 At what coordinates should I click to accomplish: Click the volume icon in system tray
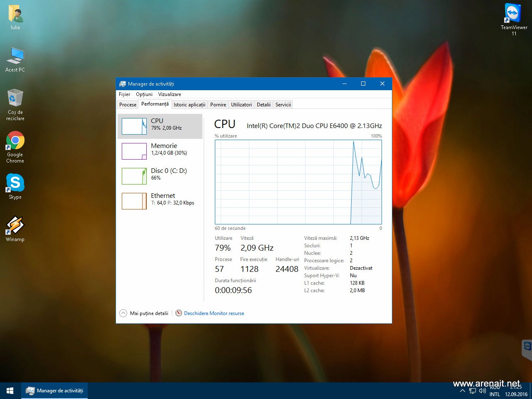[482, 391]
